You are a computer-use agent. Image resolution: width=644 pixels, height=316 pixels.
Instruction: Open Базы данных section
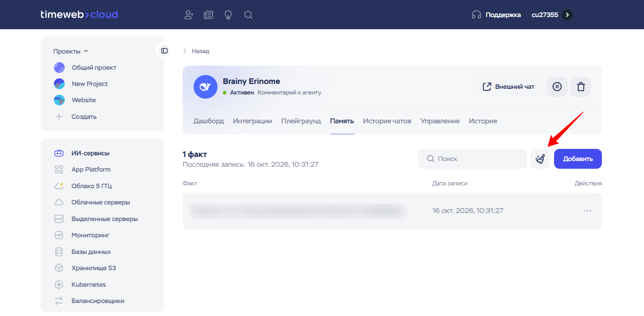[x=91, y=252]
